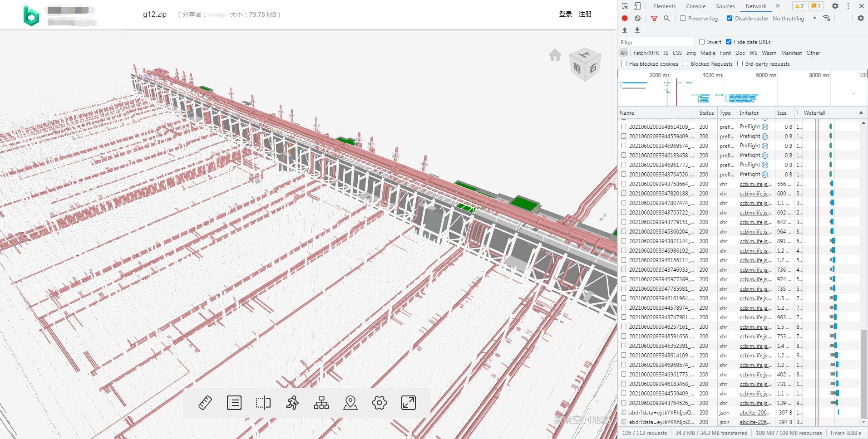
Task: Click the 注册 registration link
Action: tap(585, 14)
